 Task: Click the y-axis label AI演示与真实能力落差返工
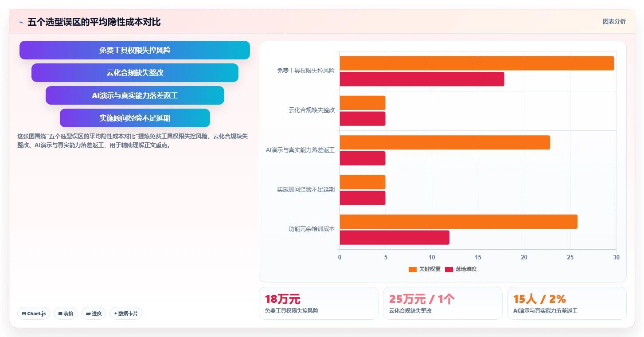click(300, 150)
